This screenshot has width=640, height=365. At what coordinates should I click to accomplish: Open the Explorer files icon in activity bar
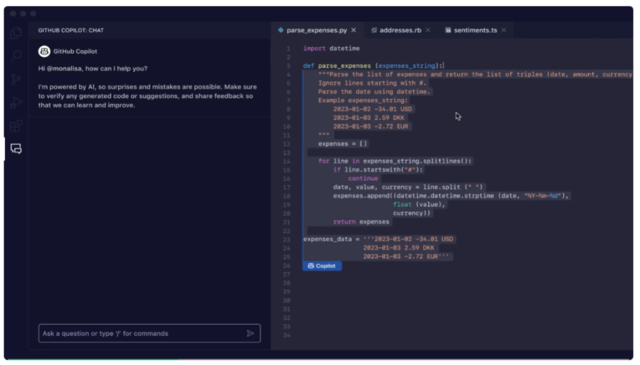coord(16,33)
